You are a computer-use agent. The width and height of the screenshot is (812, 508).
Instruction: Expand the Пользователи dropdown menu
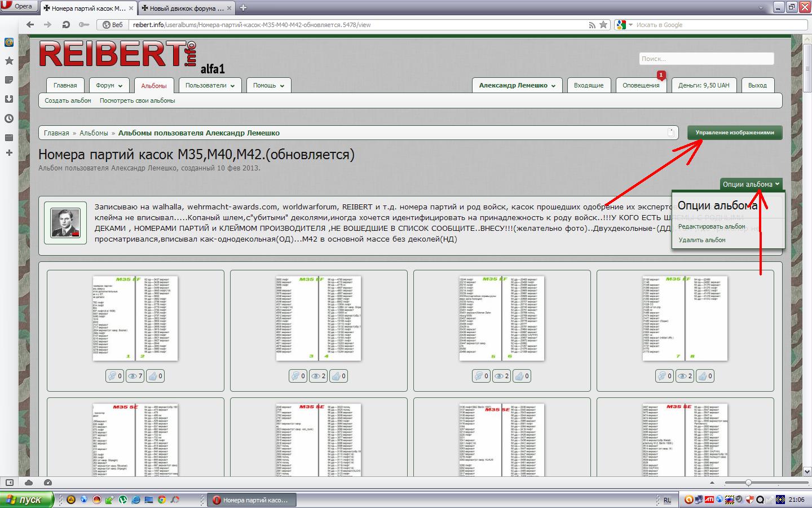coord(210,86)
